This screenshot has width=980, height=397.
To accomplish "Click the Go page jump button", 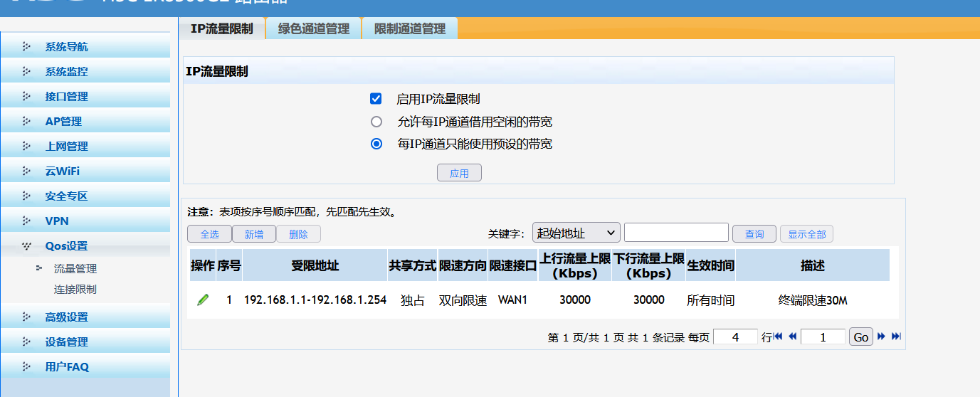I will coord(861,337).
